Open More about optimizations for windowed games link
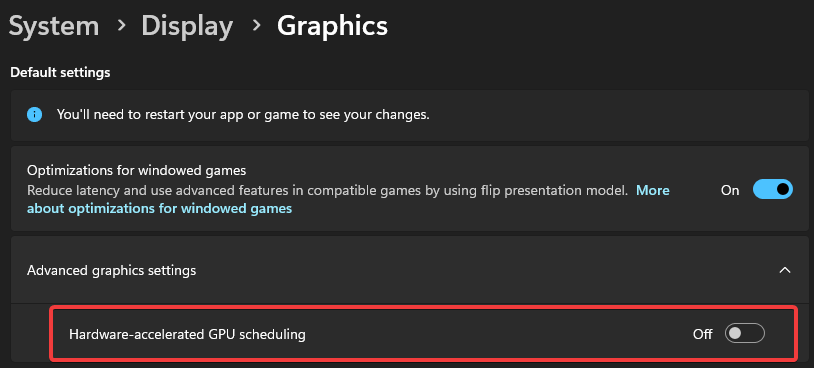This screenshot has width=814, height=368. (x=348, y=200)
